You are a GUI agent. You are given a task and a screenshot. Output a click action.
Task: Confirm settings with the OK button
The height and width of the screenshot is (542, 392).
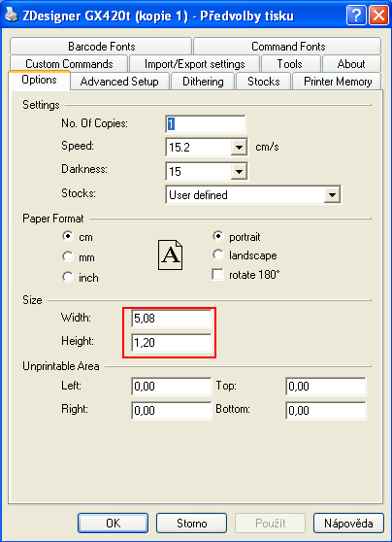(x=113, y=523)
